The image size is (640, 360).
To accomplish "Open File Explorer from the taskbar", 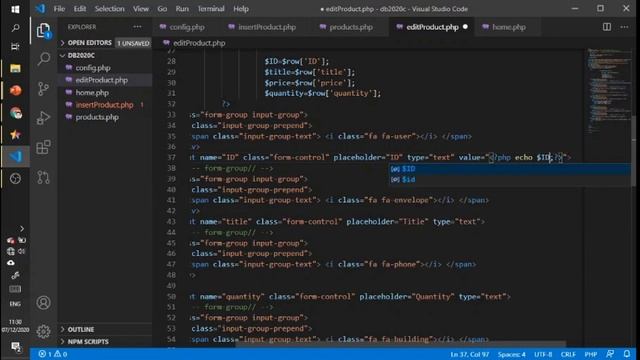I will click(15, 68).
